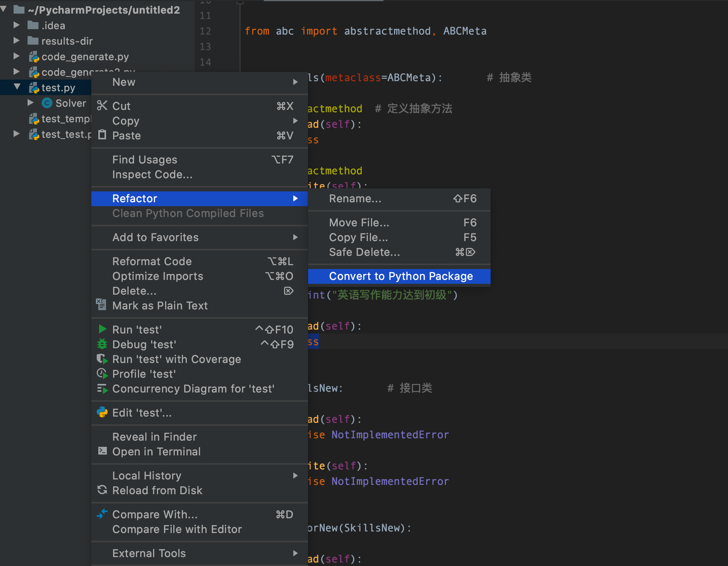Expand the results-dir folder

point(16,40)
